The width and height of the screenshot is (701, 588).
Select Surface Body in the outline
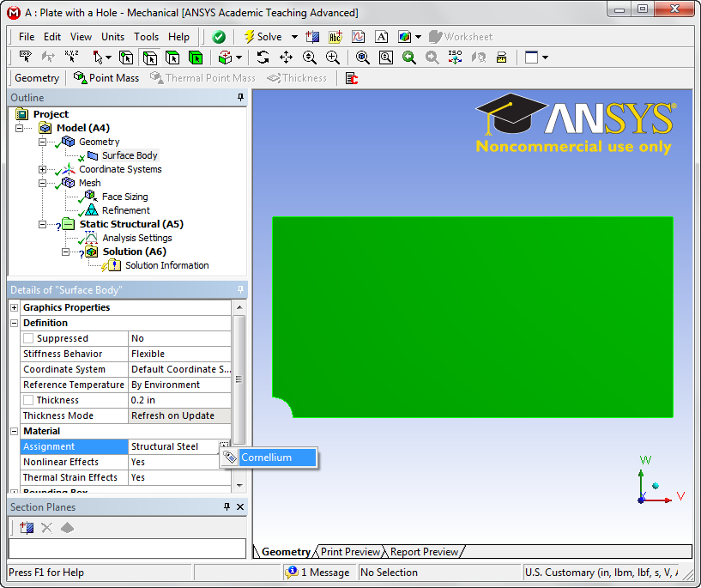tap(130, 155)
